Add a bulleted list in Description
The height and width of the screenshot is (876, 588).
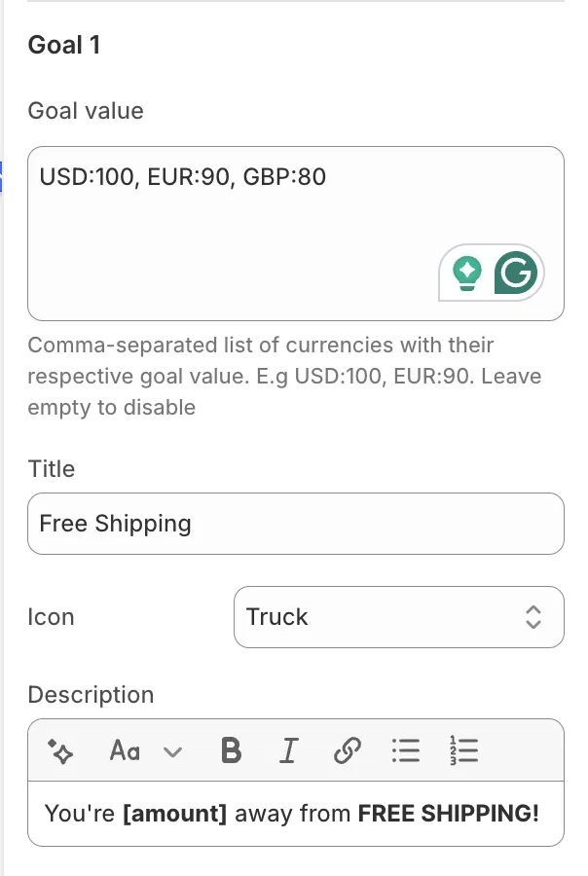405,750
